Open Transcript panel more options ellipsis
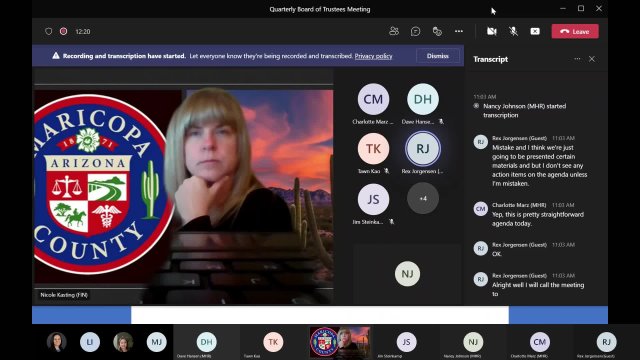The image size is (640, 360). coord(577,59)
